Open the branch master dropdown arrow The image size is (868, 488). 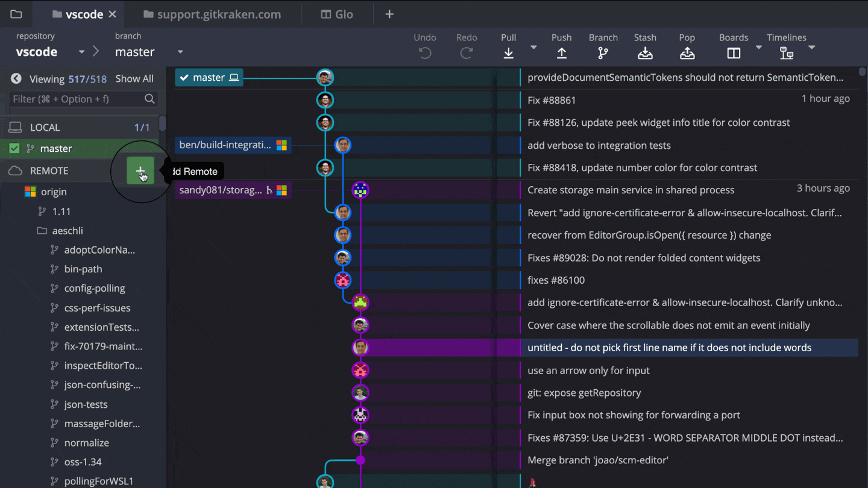(x=180, y=52)
